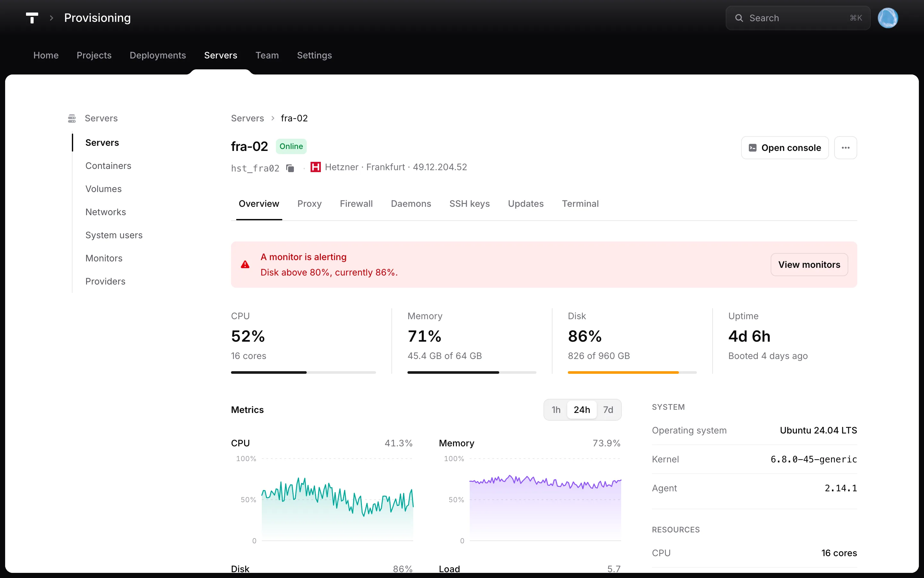
Task: Click the 73.9% Memory chart value
Action: 606,443
